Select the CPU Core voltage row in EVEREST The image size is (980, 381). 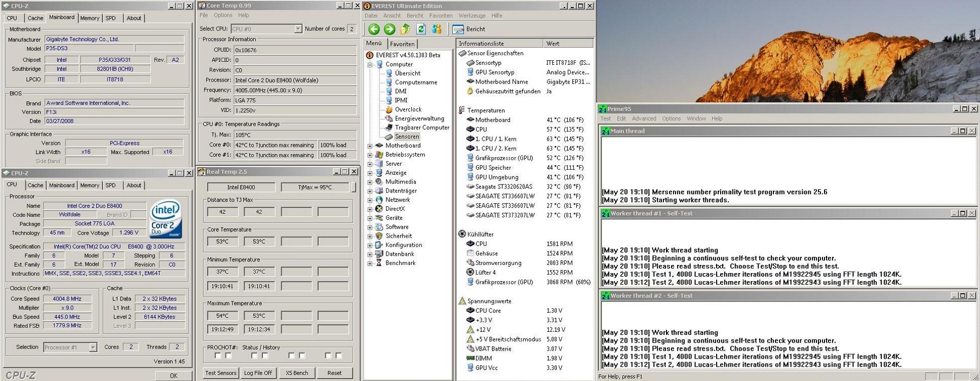525,311
